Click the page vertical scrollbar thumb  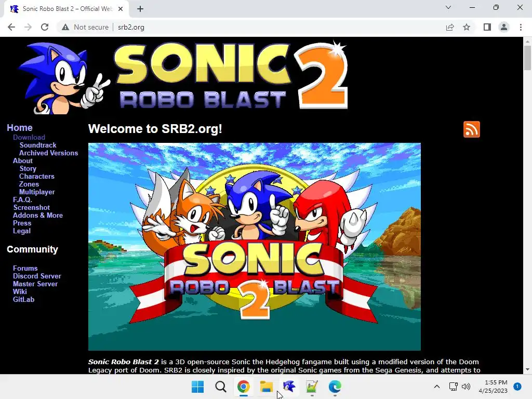(x=527, y=58)
